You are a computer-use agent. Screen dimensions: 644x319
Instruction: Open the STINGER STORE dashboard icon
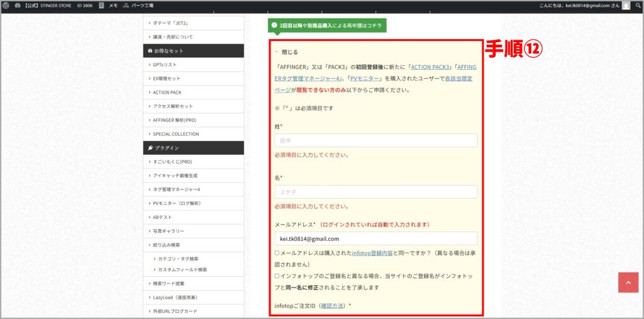click(x=18, y=5)
